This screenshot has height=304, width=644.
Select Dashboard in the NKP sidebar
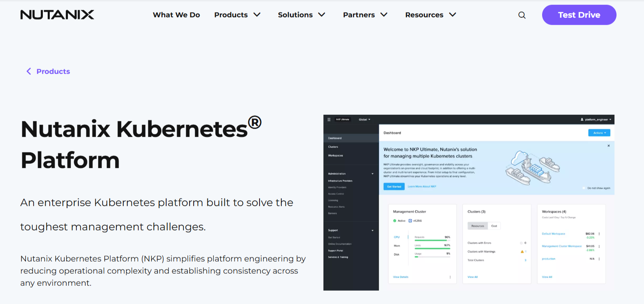[351, 138]
